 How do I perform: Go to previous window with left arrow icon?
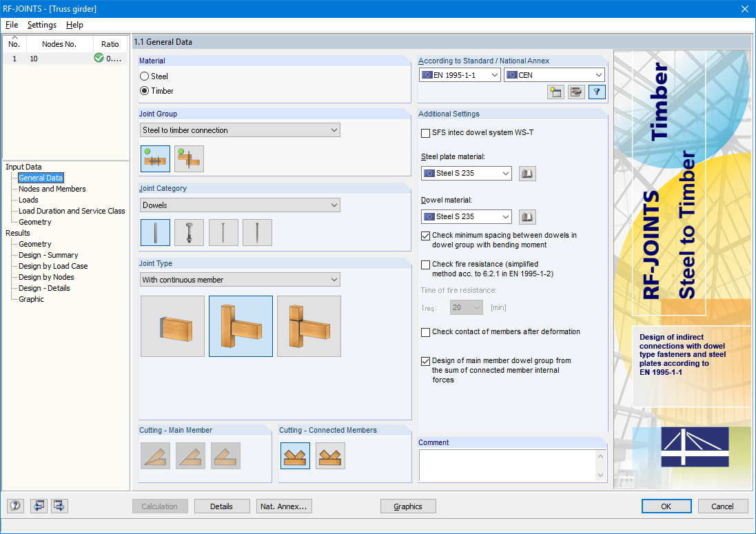click(x=39, y=506)
